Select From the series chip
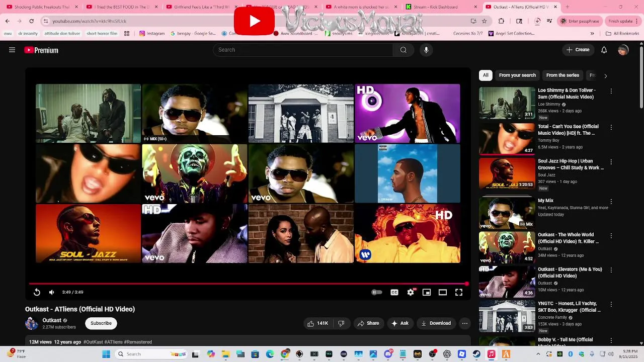This screenshot has height=362, width=644. click(562, 75)
